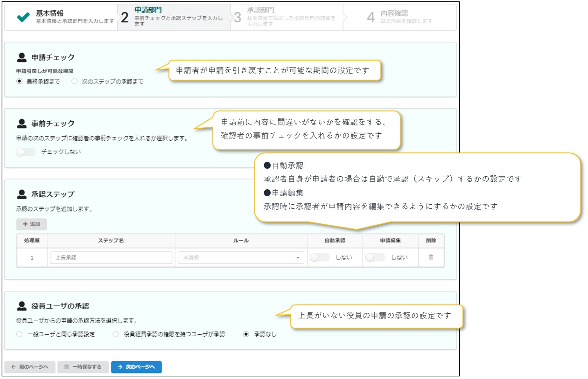Click the ステップ名 field containing 上長承認

tap(111, 258)
